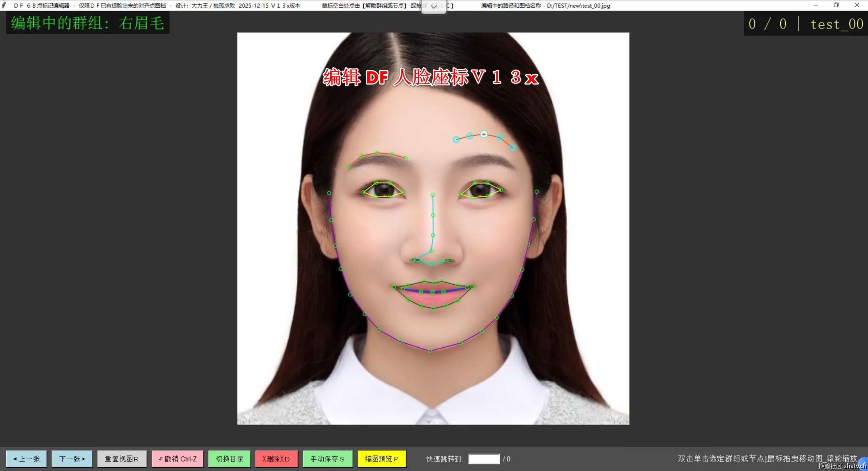Pick the top nose bridge node

(433, 195)
